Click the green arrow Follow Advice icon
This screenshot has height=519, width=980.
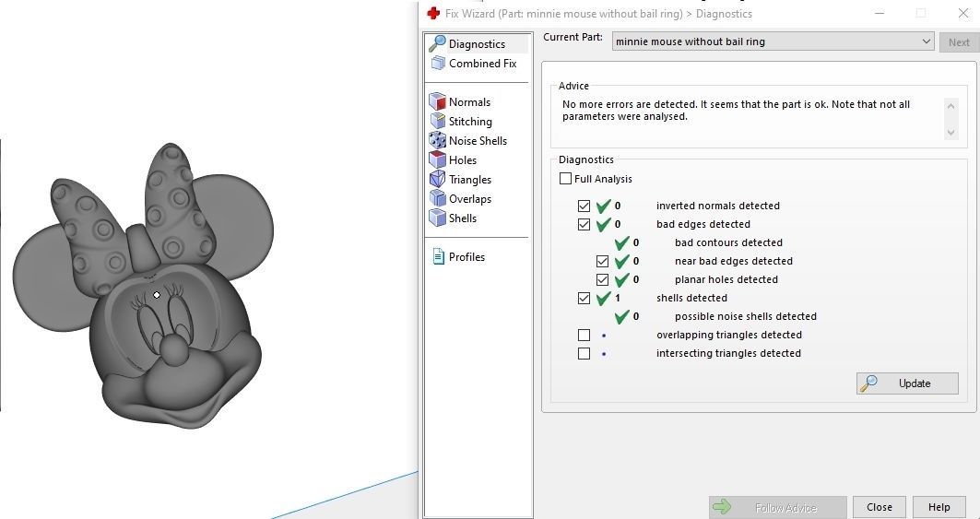[722, 507]
